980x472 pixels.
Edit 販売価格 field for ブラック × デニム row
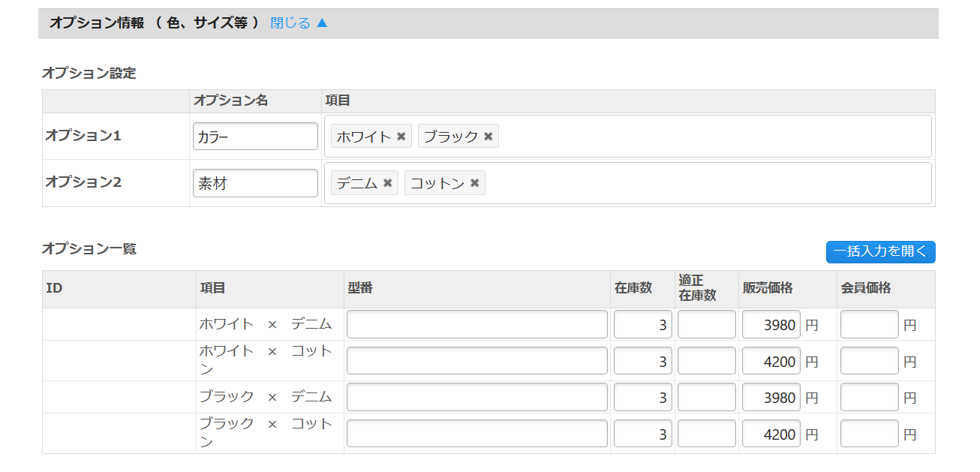771,397
